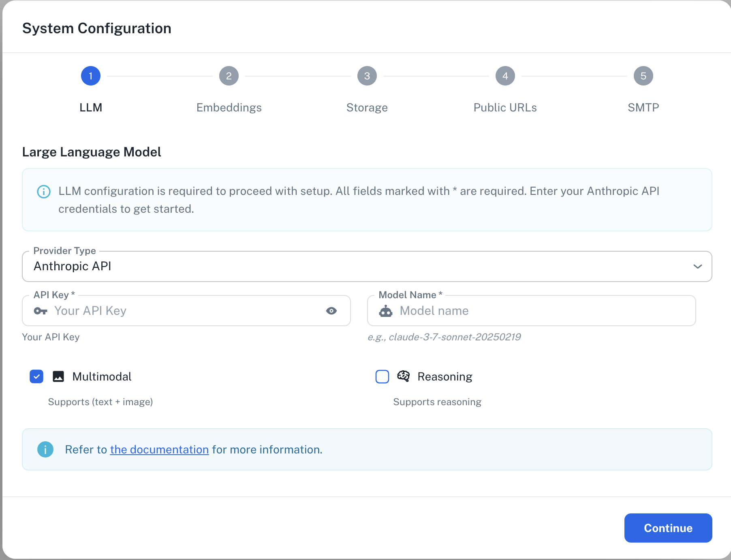The width and height of the screenshot is (731, 560).
Task: Click the info icon in the documentation banner
Action: click(x=45, y=449)
